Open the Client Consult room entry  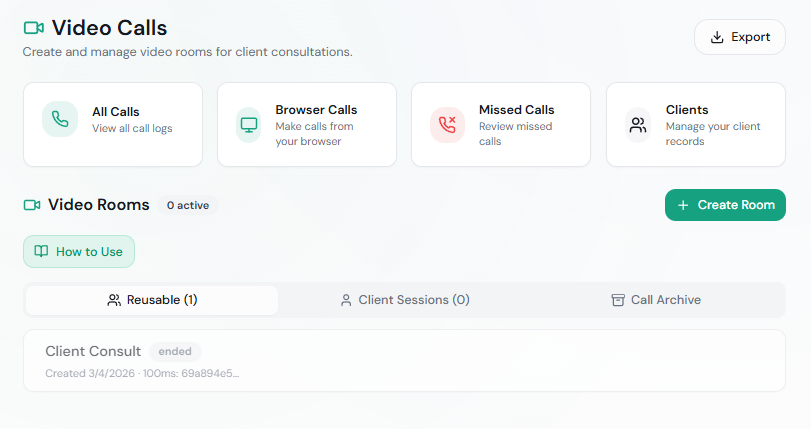tap(404, 361)
